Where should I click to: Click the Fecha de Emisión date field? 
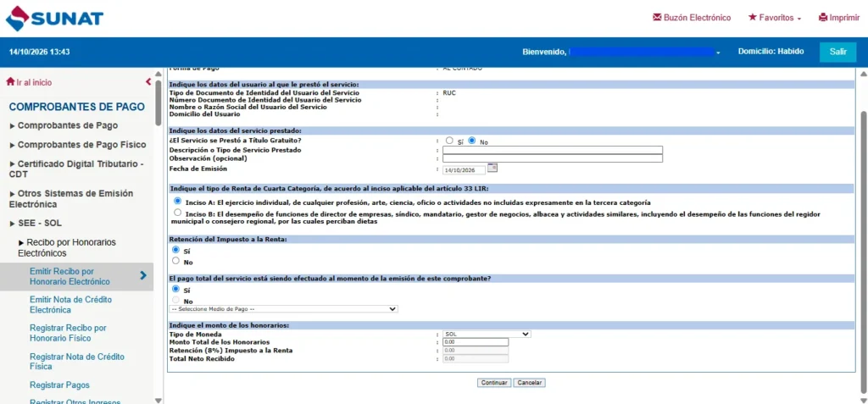(464, 170)
